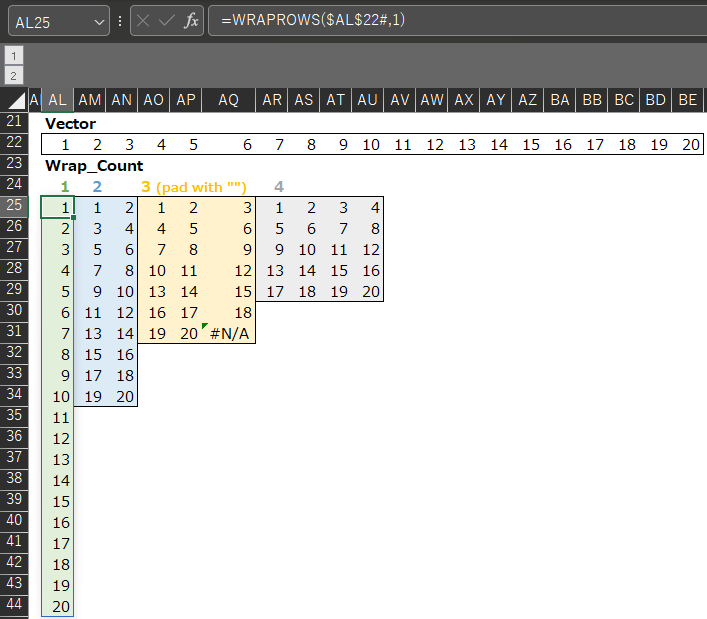Select column header BE
Viewport: 707px width, 619px height.
pos(688,100)
